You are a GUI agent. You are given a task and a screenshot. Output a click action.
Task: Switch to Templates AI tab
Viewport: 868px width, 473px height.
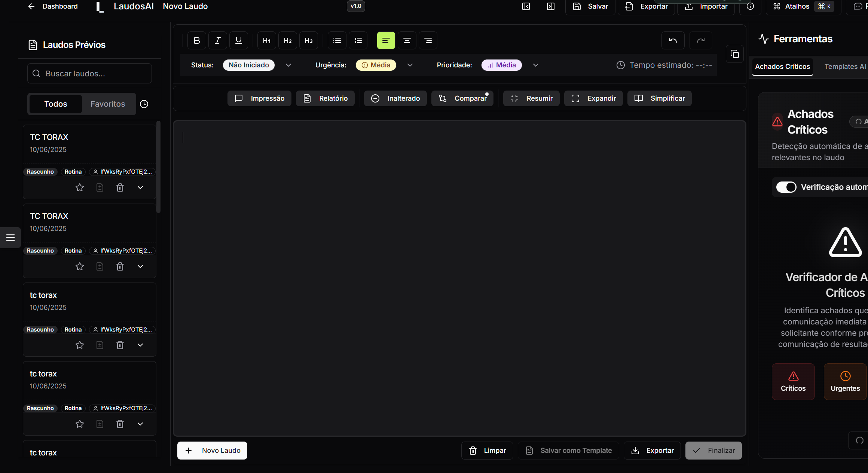[845, 67]
